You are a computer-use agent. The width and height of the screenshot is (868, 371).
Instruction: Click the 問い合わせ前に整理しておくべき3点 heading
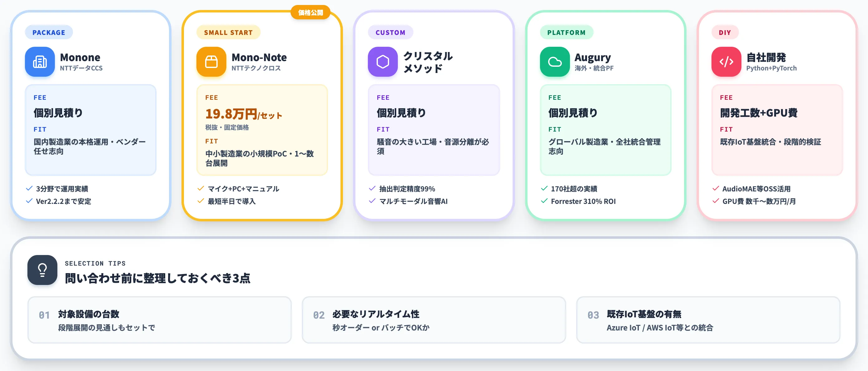point(158,278)
